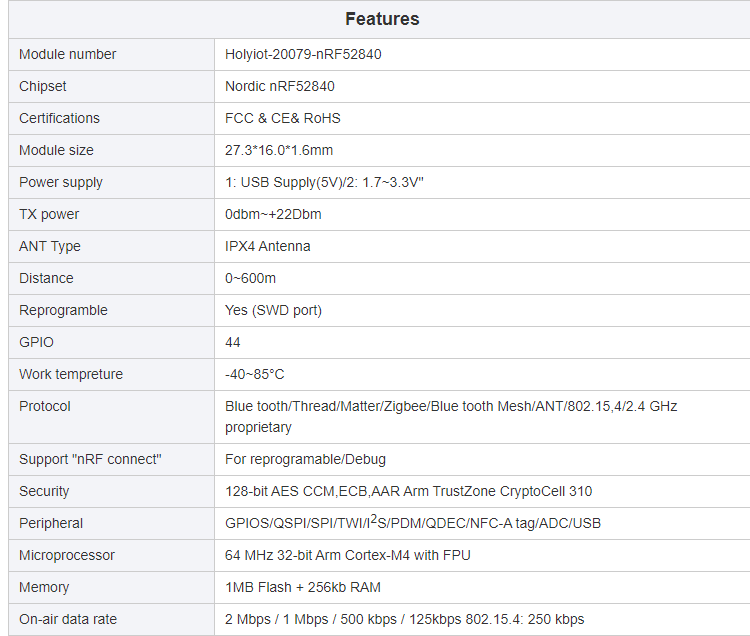Click the 'Yes (SWD port)' value
Screen dimensions: 750x636
click(273, 310)
